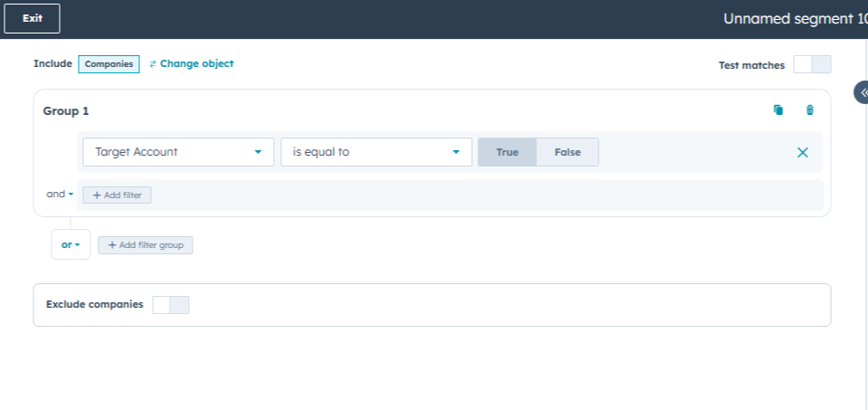
Task: Open the "and" filter logic dropdown
Action: pyautogui.click(x=60, y=194)
